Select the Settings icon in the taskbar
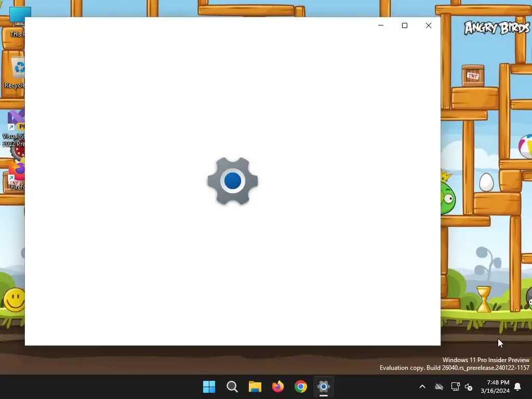The image size is (532, 399). (x=323, y=387)
